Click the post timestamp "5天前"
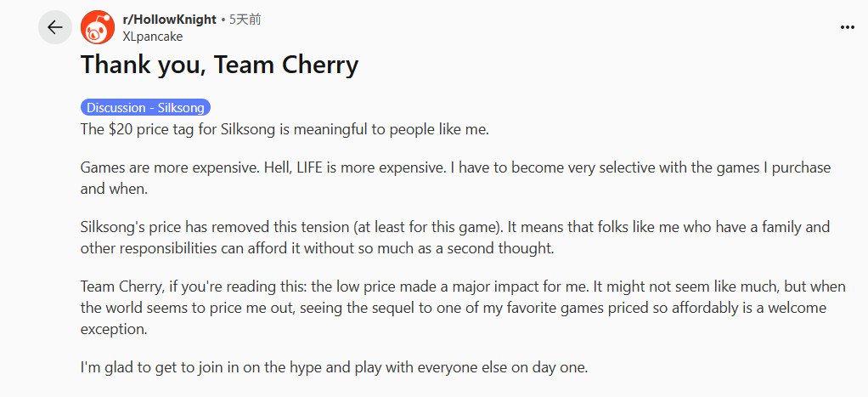The image size is (868, 397). click(x=245, y=20)
